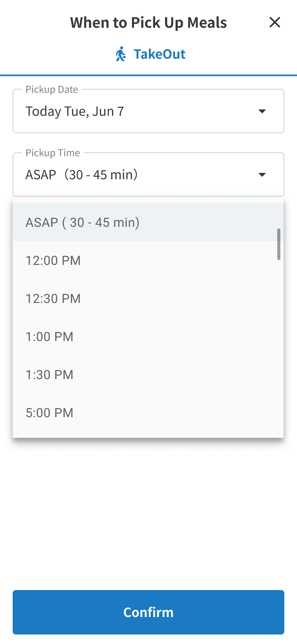Click the walking person TakeOut icon
Screen dimensions: 297x644
click(x=121, y=54)
